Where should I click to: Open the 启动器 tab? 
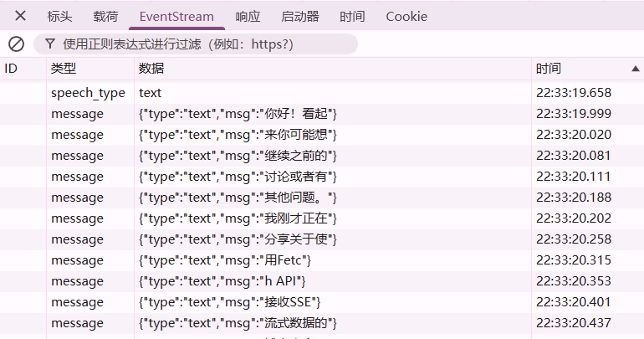[x=300, y=17]
